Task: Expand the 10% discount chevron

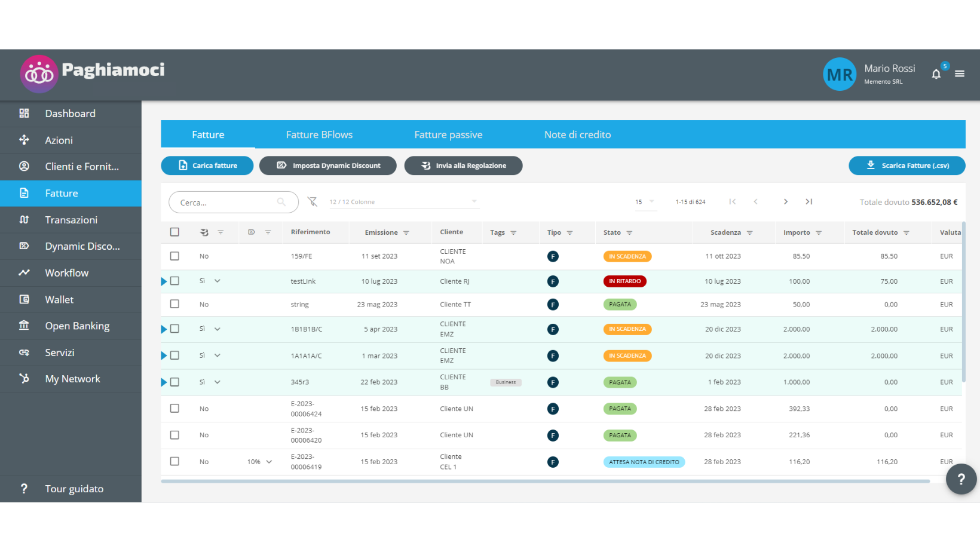Action: pyautogui.click(x=269, y=462)
